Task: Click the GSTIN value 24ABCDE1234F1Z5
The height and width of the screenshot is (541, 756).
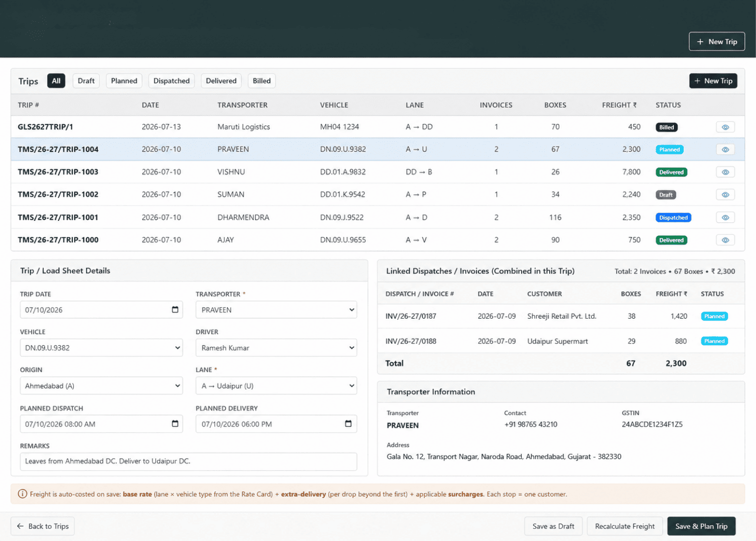Action: pyautogui.click(x=652, y=424)
